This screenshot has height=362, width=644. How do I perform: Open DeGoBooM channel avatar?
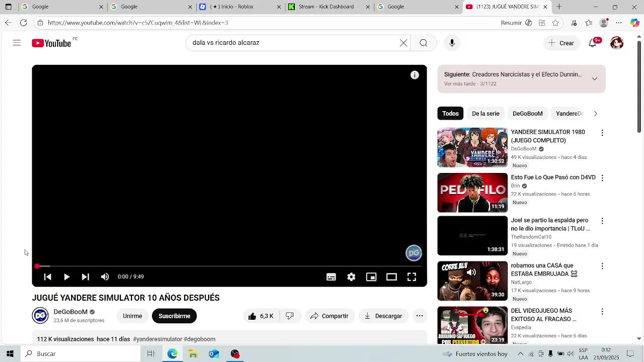point(40,316)
